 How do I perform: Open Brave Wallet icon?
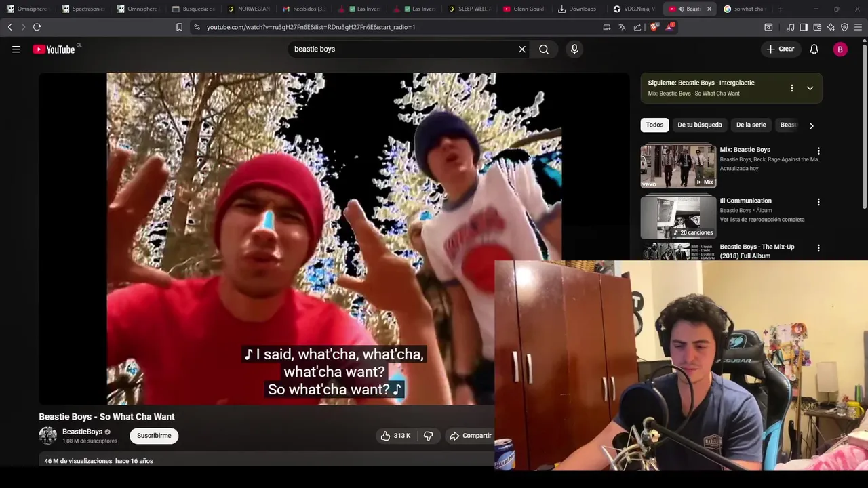(817, 27)
